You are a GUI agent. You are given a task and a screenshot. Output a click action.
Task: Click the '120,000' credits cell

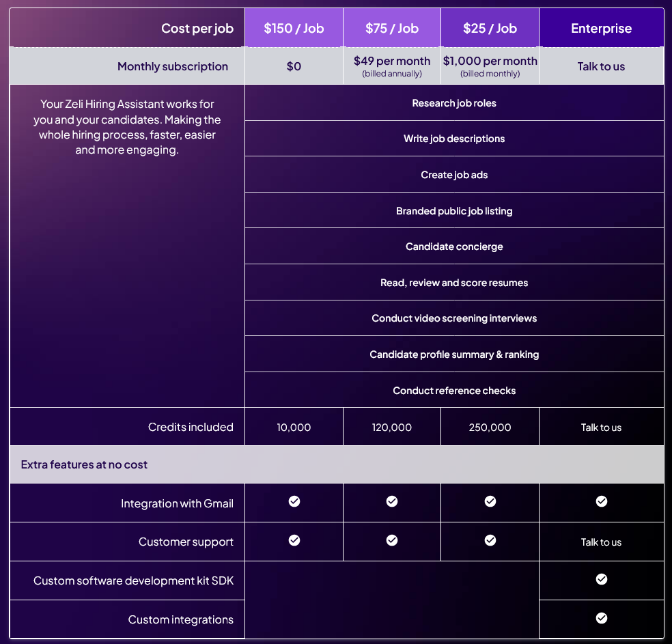[x=392, y=427]
